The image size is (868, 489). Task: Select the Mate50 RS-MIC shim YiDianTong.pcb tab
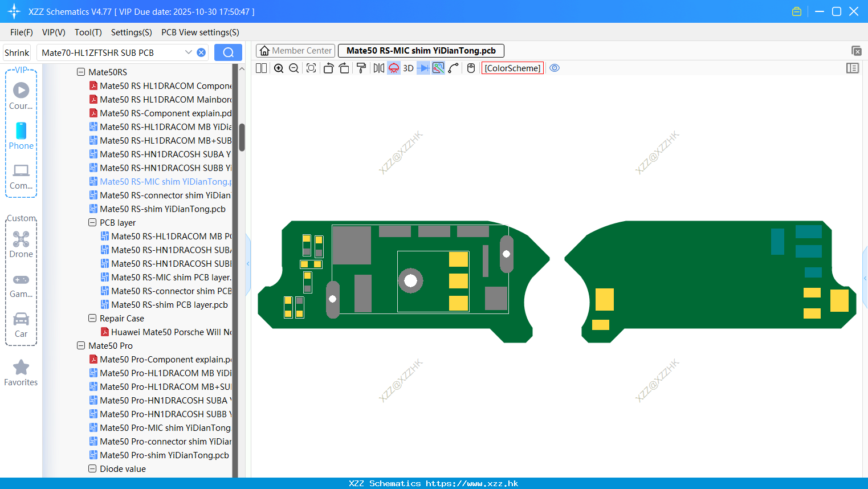pyautogui.click(x=421, y=51)
